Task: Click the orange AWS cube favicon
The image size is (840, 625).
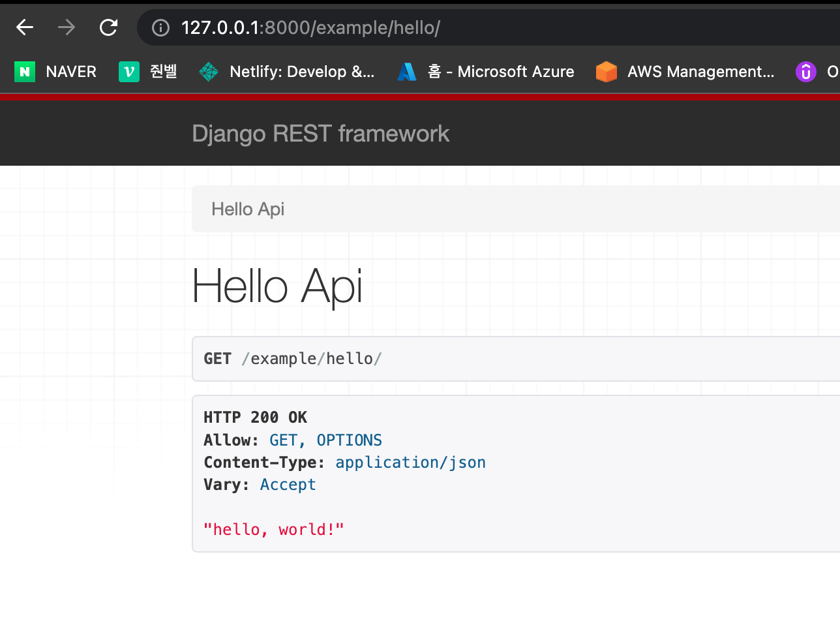Action: click(x=607, y=72)
